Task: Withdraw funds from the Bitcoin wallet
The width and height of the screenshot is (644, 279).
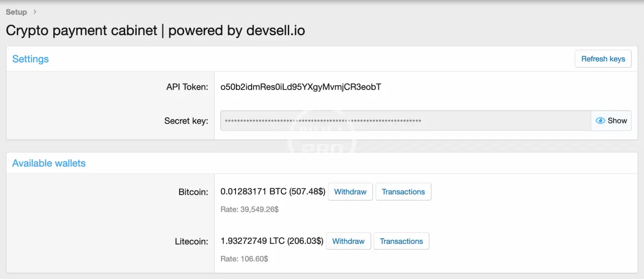Action: click(350, 192)
